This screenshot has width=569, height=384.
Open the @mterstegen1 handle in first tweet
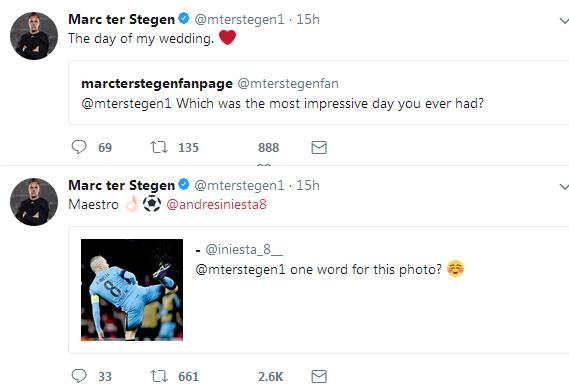[x=240, y=19]
